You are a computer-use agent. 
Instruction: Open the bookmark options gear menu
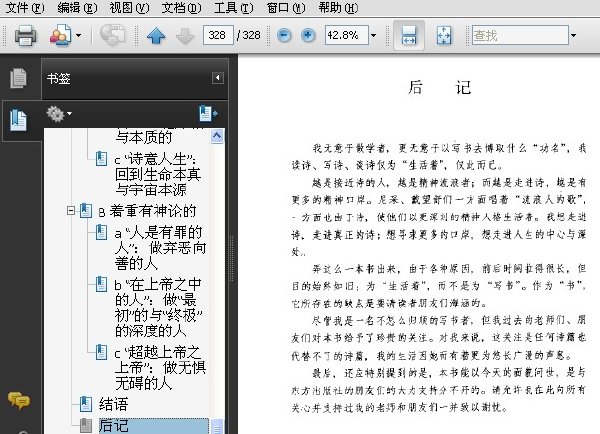pyautogui.click(x=58, y=114)
